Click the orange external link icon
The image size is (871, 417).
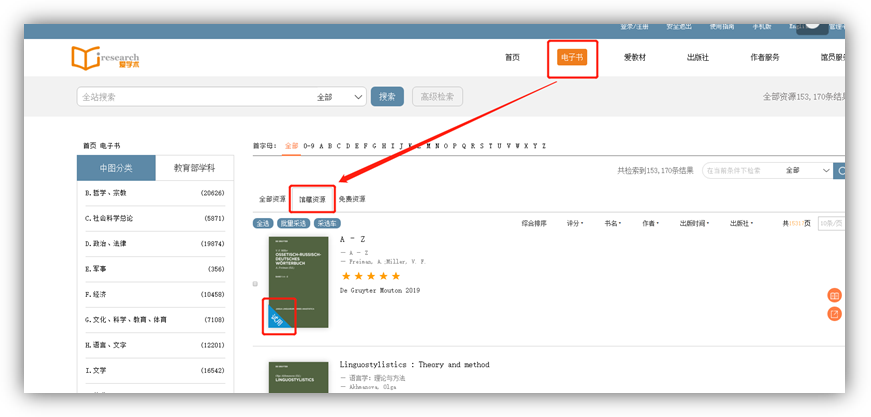coord(834,314)
